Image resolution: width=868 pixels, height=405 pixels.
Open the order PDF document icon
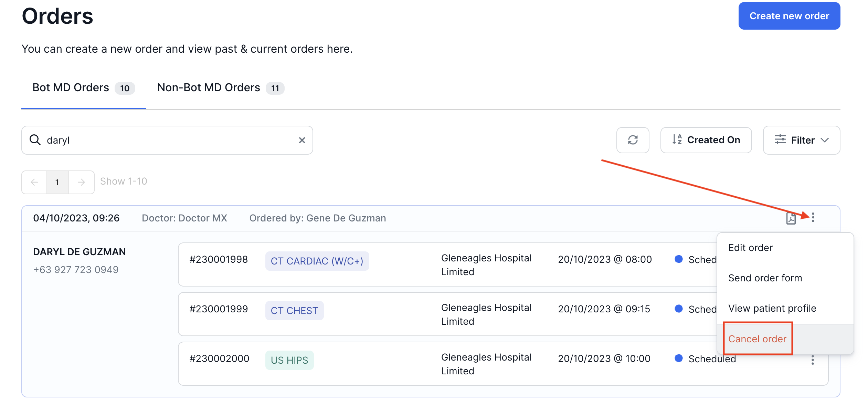[x=791, y=218]
